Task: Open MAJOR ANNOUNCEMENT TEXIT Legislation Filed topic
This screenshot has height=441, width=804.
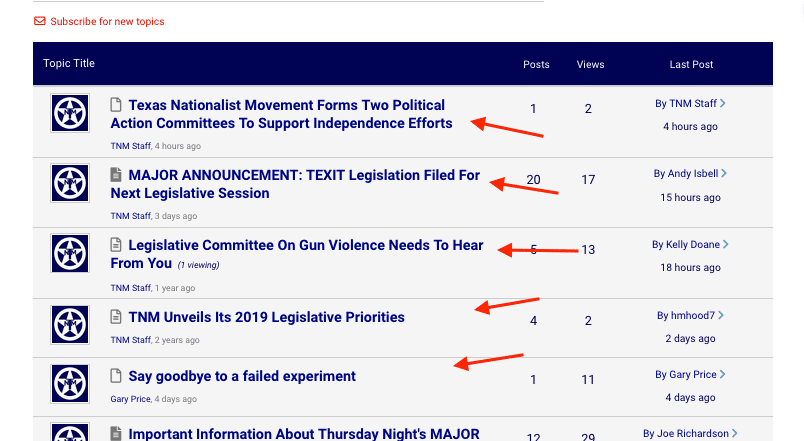Action: [x=295, y=184]
